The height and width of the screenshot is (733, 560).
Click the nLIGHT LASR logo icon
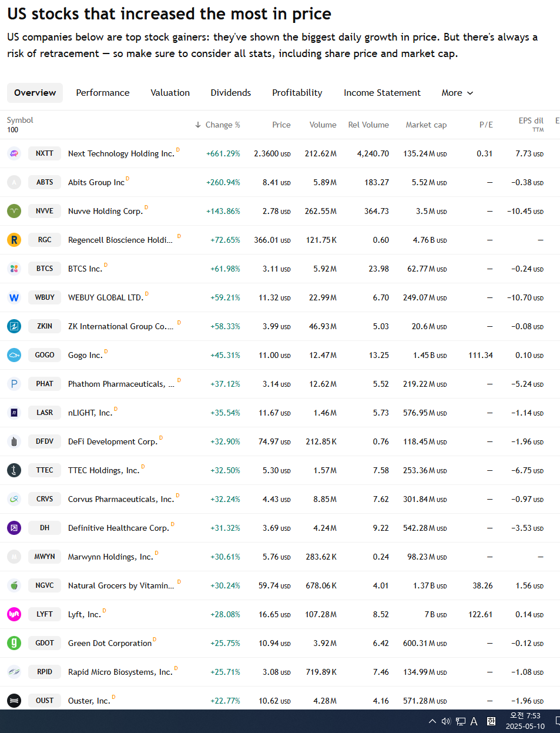[14, 413]
